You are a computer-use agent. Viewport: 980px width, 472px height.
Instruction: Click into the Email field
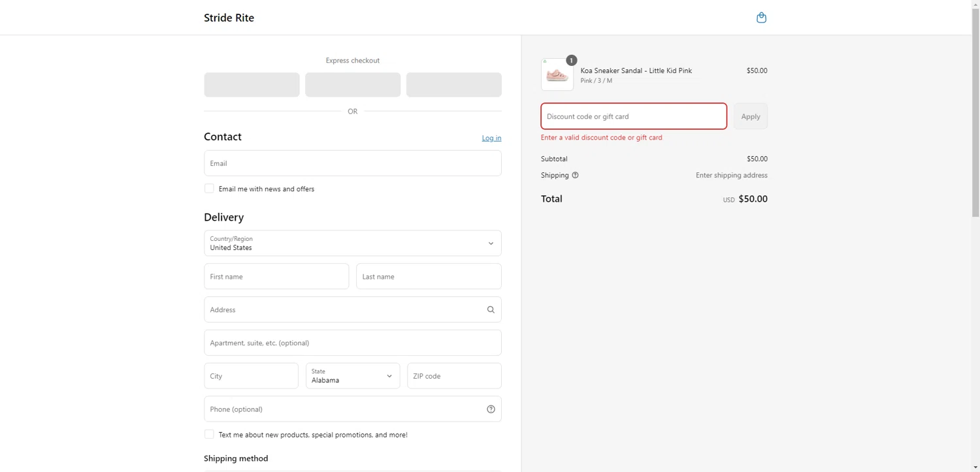pyautogui.click(x=353, y=163)
